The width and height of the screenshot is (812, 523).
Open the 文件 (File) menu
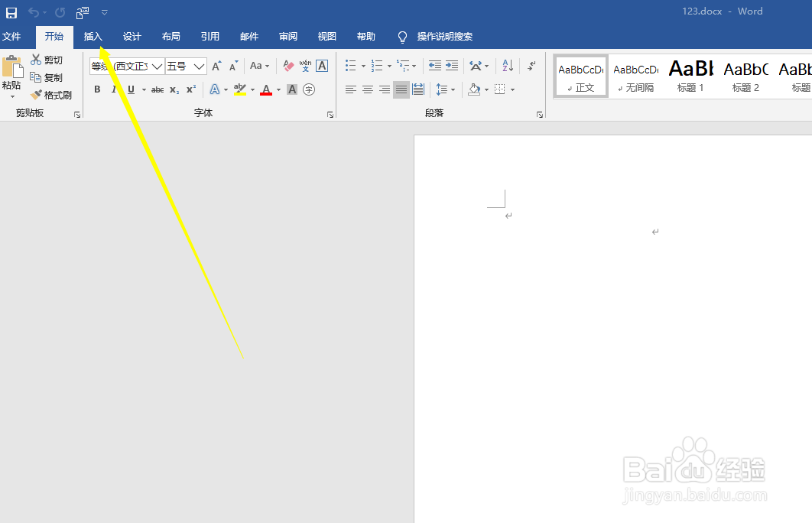click(x=11, y=36)
